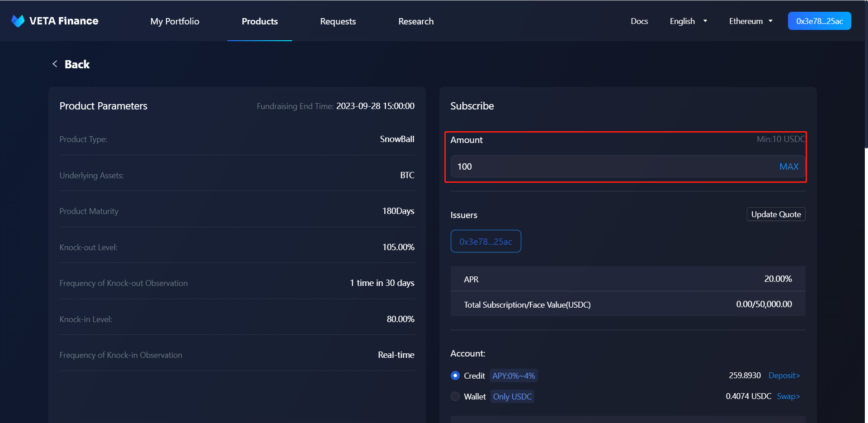This screenshot has width=868, height=423.
Task: Open the Research tab
Action: click(415, 21)
